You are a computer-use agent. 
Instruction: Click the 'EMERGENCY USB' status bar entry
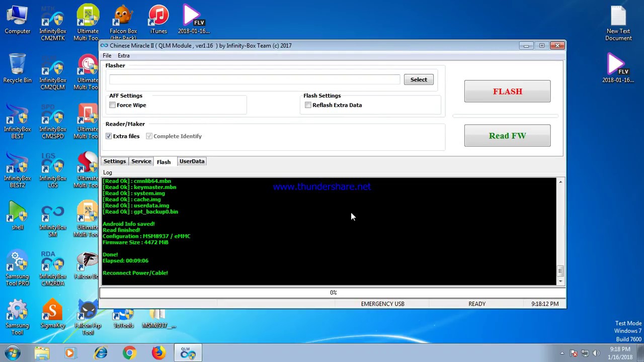click(382, 304)
